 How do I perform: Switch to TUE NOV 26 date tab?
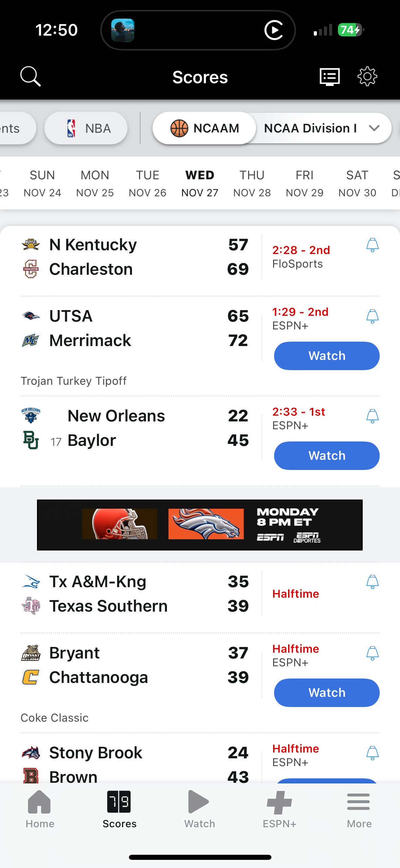147,183
